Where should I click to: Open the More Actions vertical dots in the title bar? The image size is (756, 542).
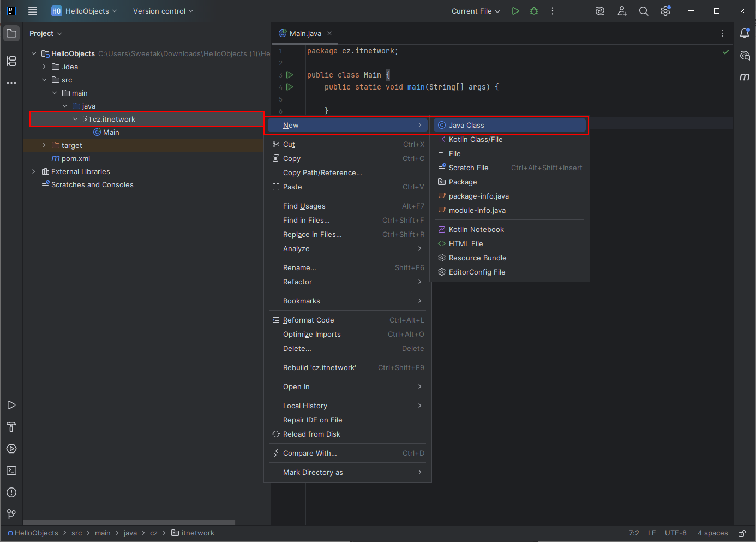pos(553,11)
